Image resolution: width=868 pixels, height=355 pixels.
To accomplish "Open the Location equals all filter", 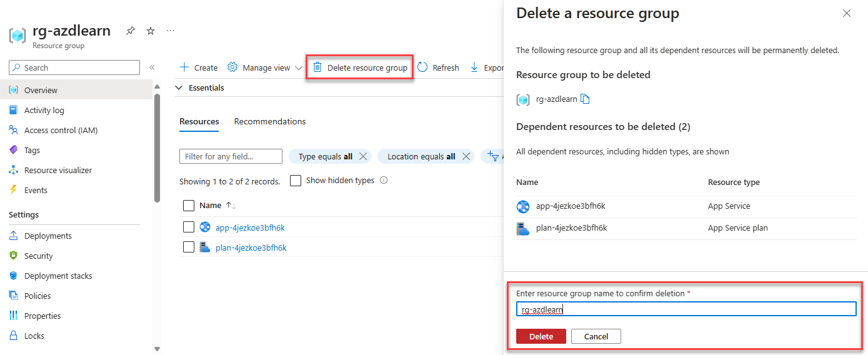I will click(421, 156).
